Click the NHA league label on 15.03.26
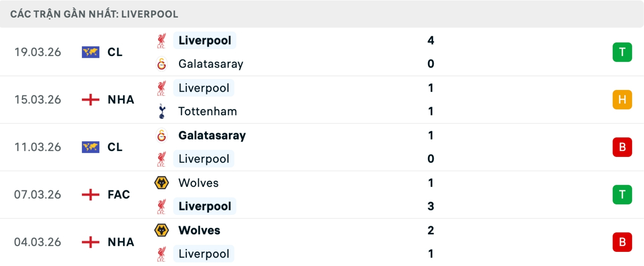The height and width of the screenshot is (266, 644). 121,100
